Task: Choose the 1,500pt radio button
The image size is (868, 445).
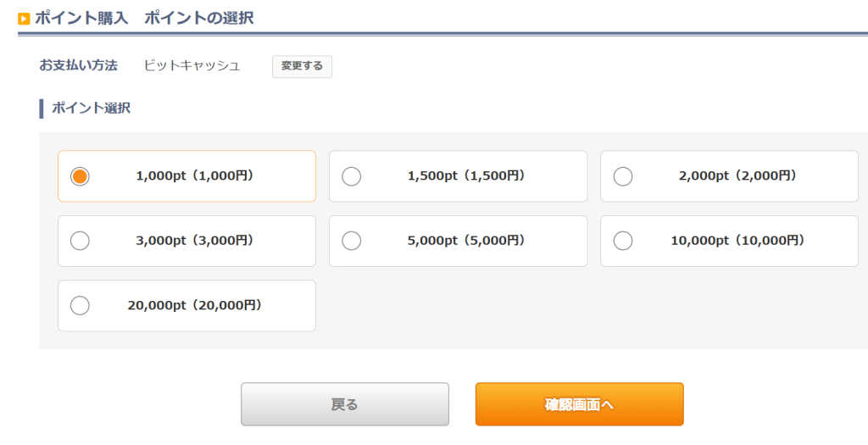Action: pyautogui.click(x=351, y=176)
